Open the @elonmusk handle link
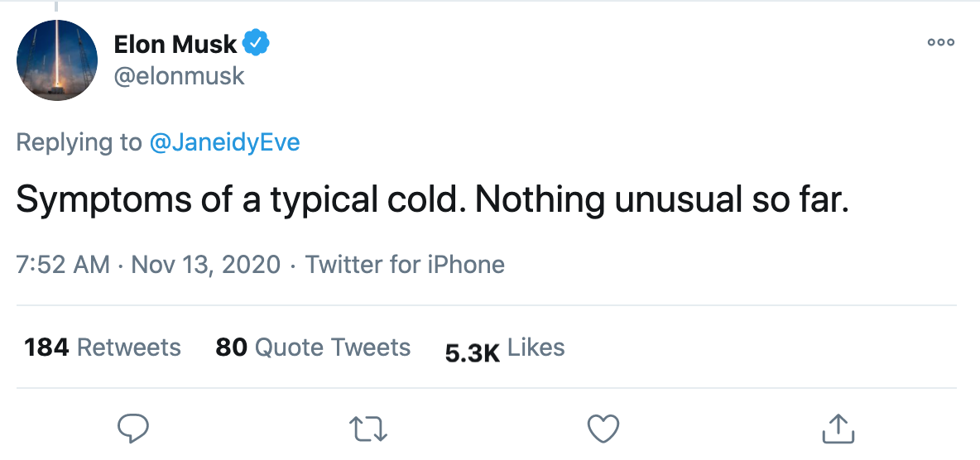 click(x=179, y=76)
